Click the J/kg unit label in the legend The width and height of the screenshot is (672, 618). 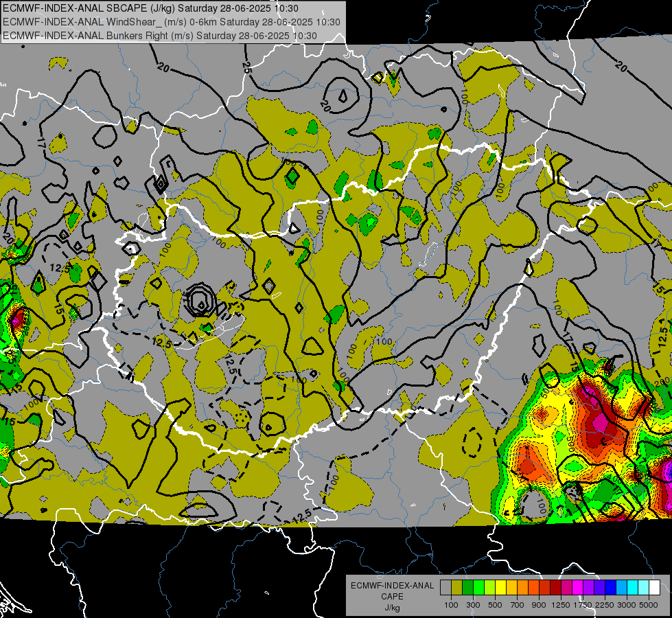pyautogui.click(x=392, y=608)
